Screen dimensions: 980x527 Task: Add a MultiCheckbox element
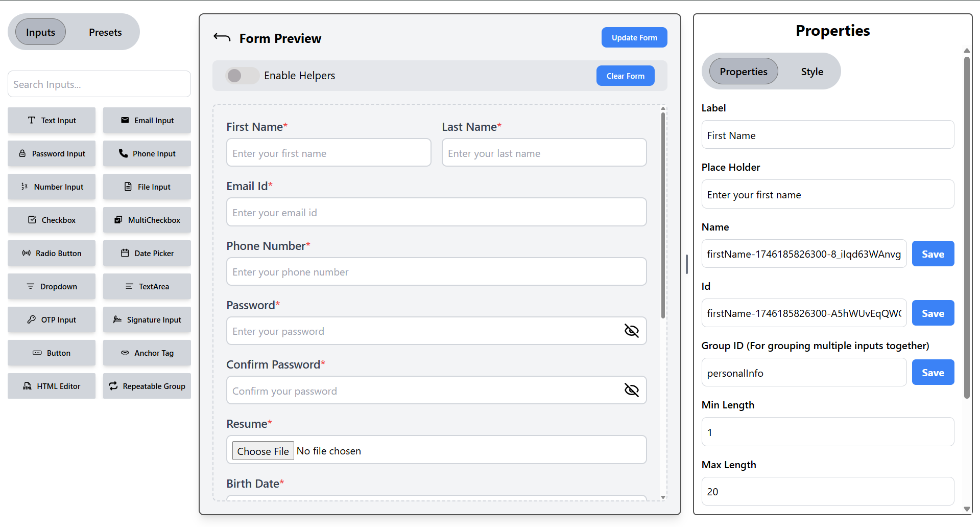[x=147, y=220]
